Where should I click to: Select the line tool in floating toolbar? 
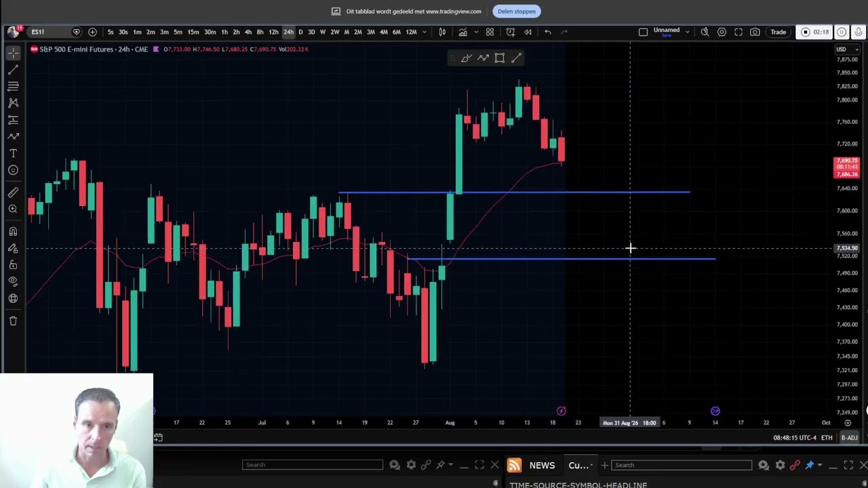[517, 58]
